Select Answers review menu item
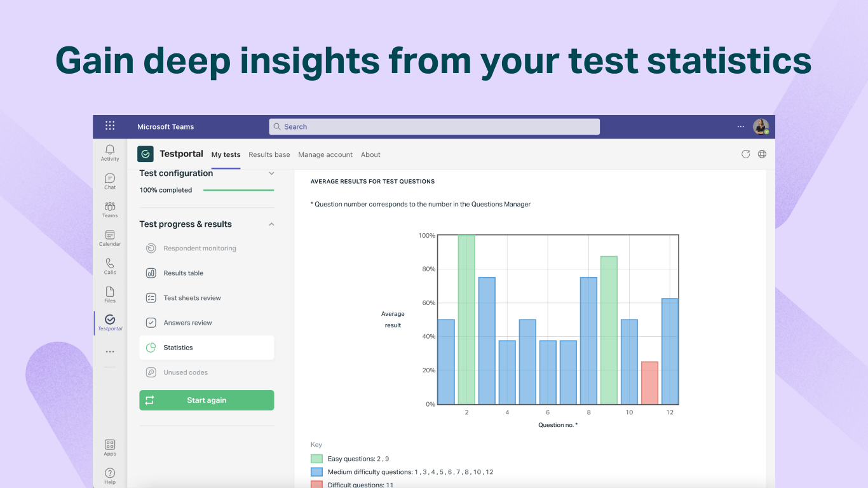The height and width of the screenshot is (488, 868). click(x=207, y=323)
